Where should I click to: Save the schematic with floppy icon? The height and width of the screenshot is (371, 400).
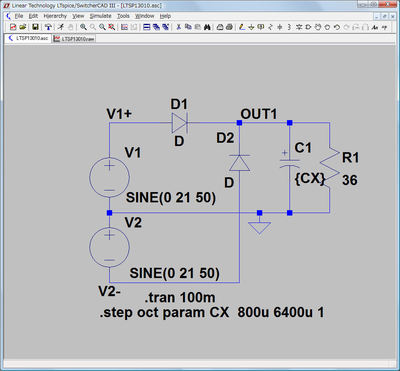(35, 27)
